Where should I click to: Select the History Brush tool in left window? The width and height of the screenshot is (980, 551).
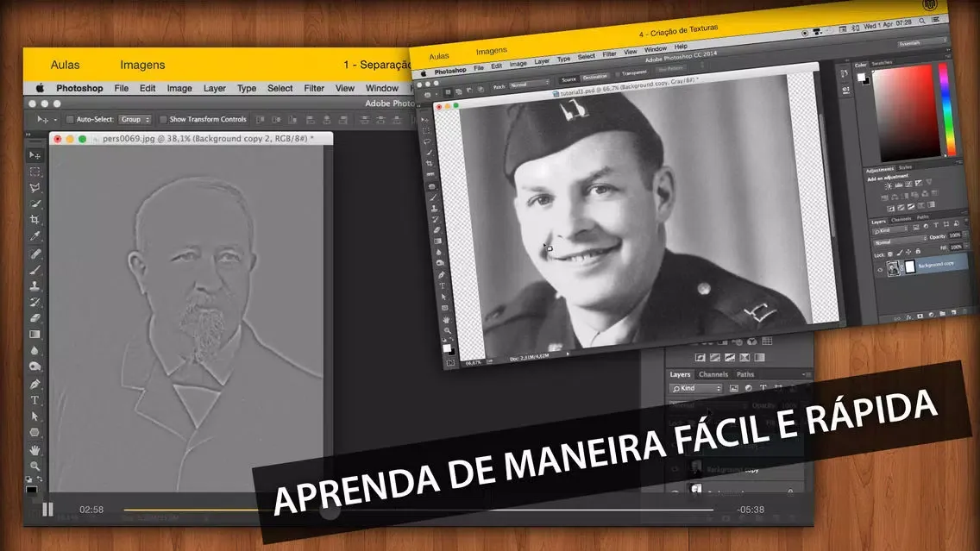point(35,303)
